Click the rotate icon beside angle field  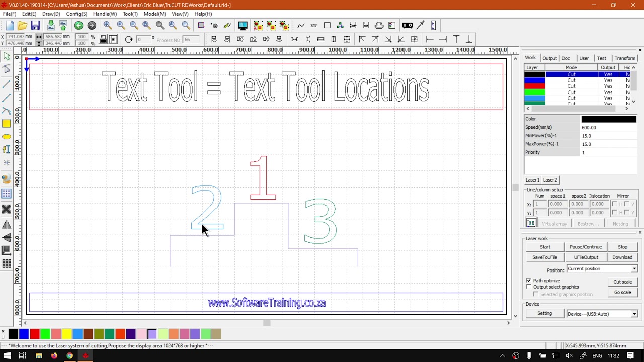[129, 39]
